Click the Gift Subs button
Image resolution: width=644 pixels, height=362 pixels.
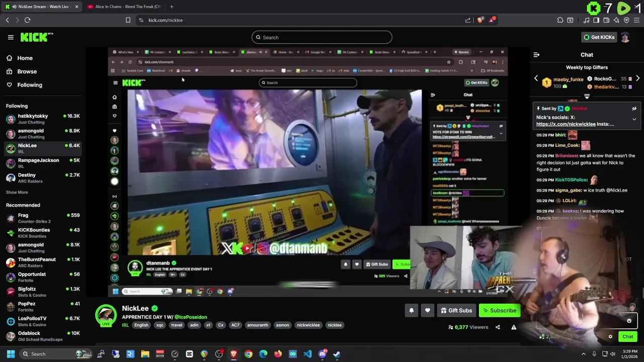(x=456, y=311)
